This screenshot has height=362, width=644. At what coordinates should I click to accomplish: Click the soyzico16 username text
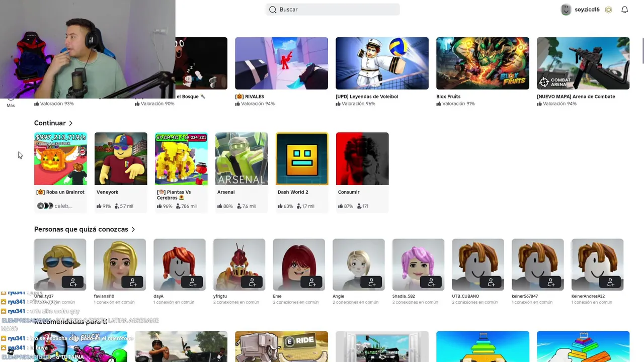pyautogui.click(x=587, y=10)
